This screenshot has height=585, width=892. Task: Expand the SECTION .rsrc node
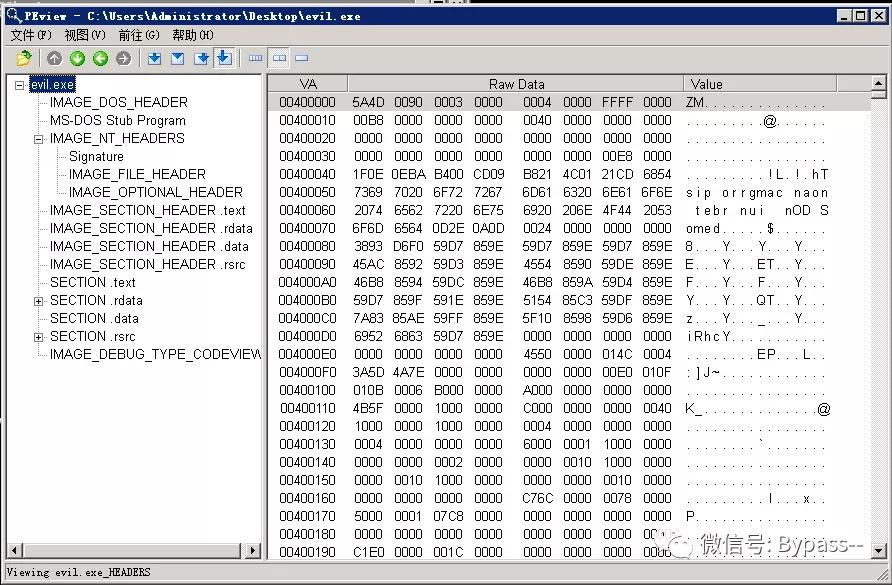38,337
